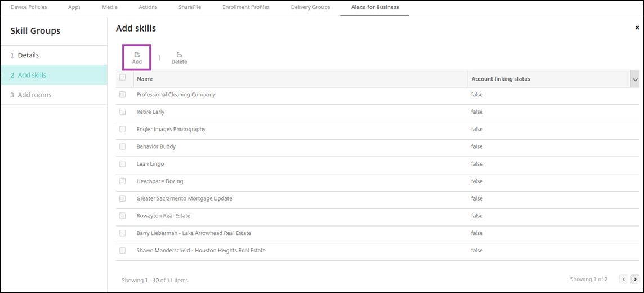Open the Media tab
644x293 pixels.
pyautogui.click(x=110, y=7)
